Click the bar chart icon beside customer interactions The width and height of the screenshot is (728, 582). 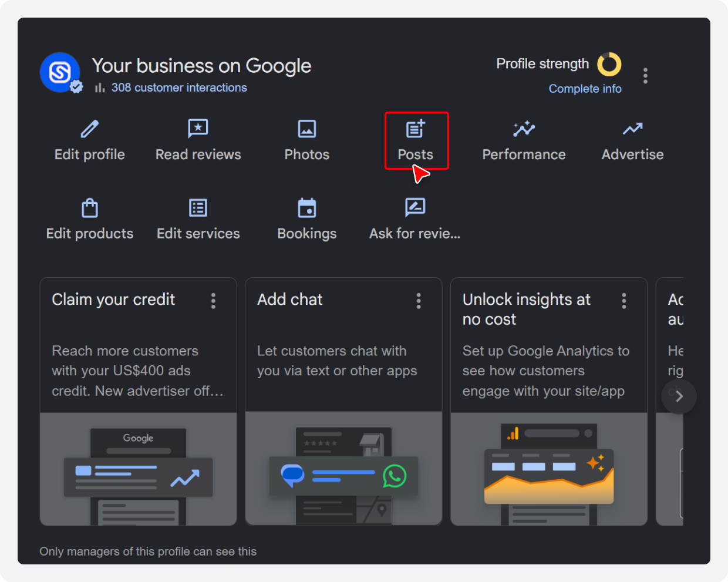[100, 88]
